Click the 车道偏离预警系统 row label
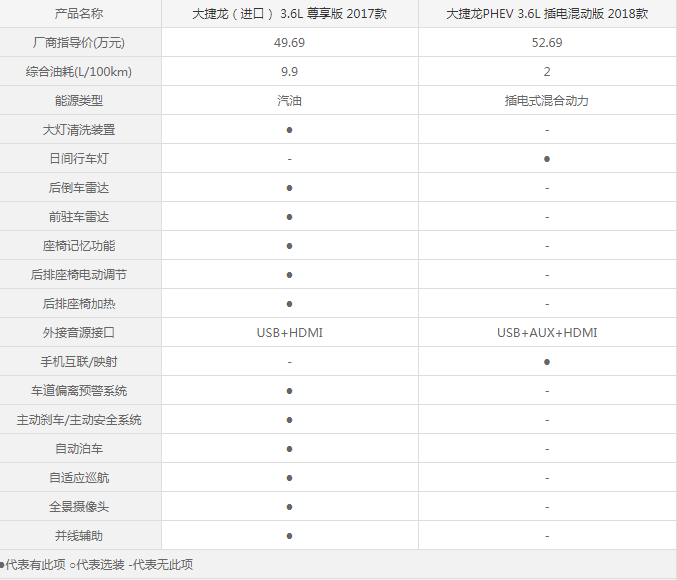677x580 pixels. pyautogui.click(x=79, y=391)
